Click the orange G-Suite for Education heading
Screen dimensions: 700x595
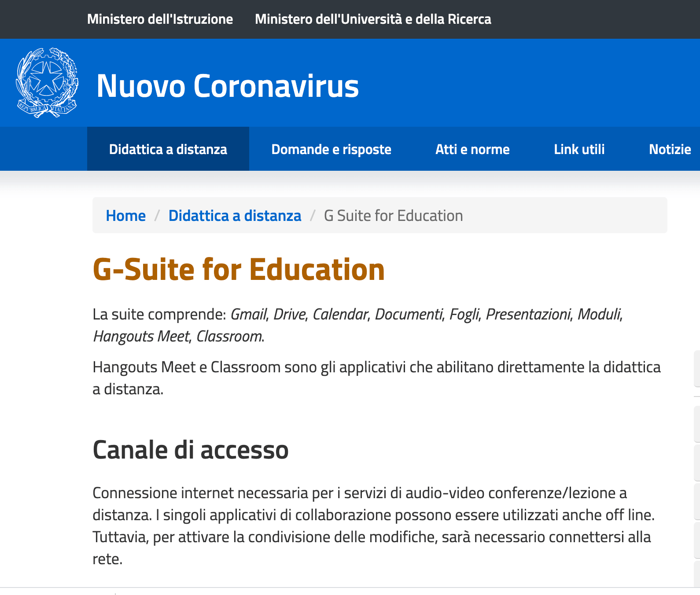[239, 269]
